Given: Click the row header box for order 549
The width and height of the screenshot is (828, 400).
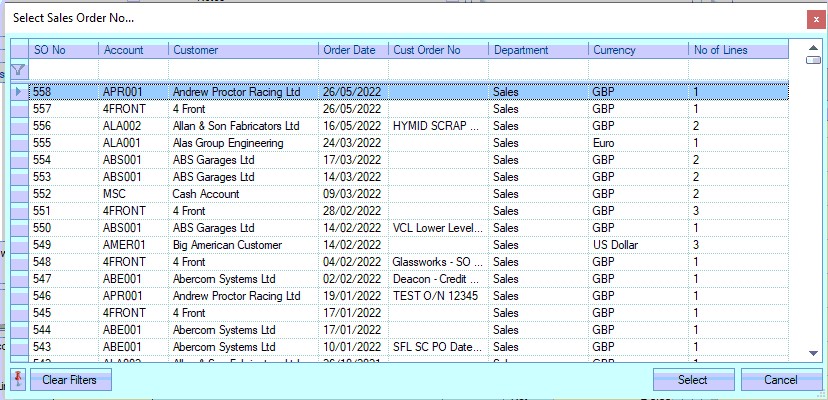Looking at the screenshot, I should 20,245.
